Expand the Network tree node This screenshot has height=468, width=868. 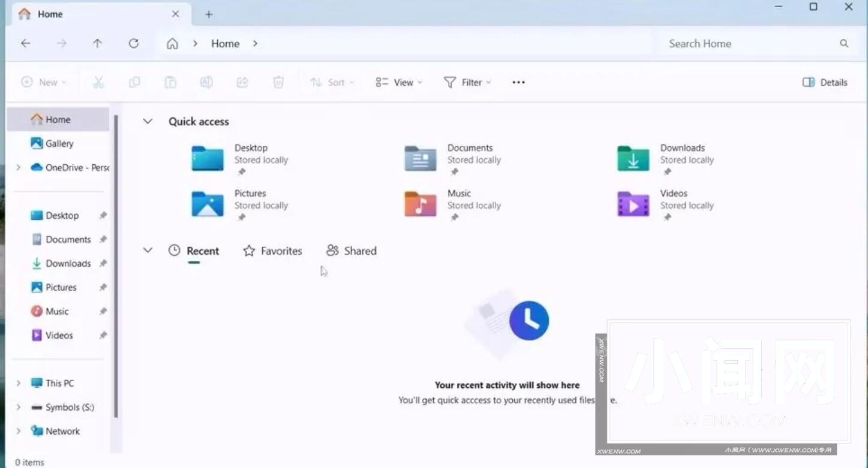(x=19, y=431)
